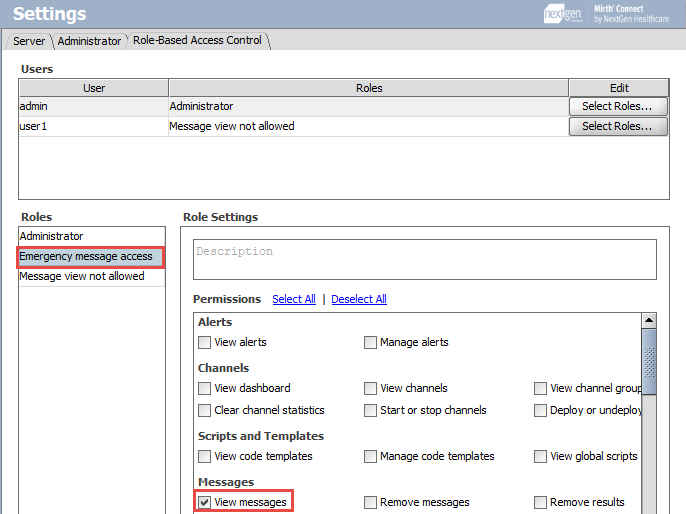Enable View global scripts permission
The height and width of the screenshot is (514, 686).
click(541, 456)
